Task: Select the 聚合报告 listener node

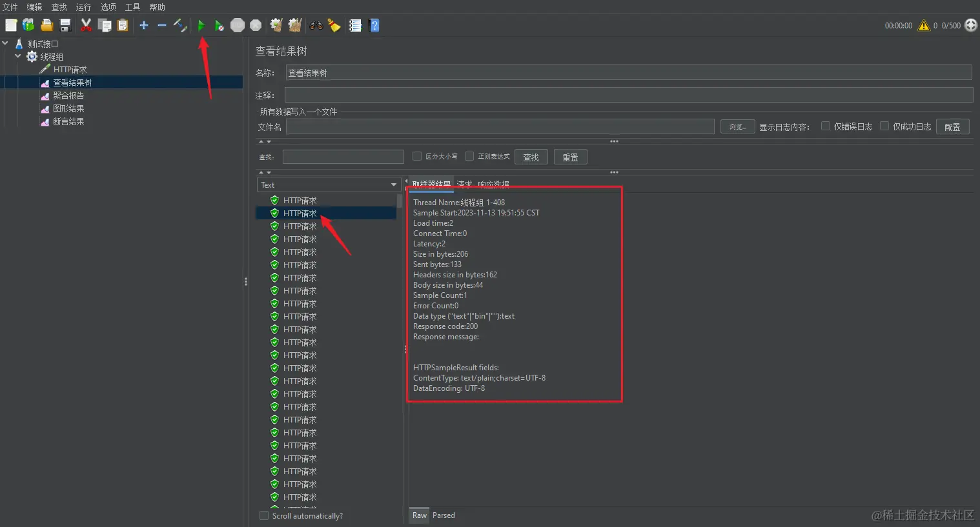Action: click(x=68, y=95)
